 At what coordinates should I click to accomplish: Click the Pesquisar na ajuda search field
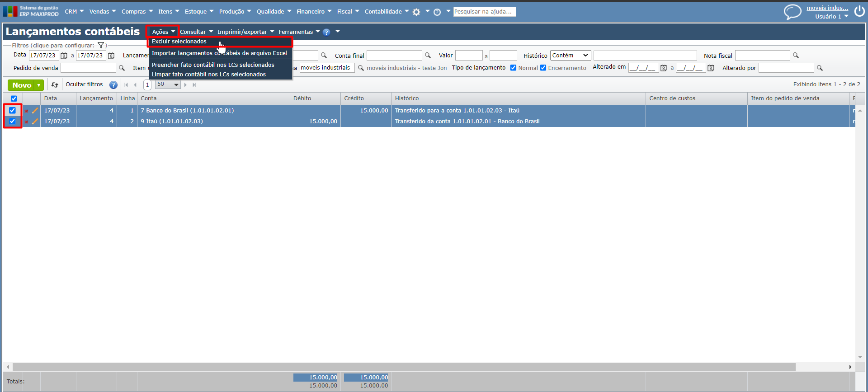point(485,12)
